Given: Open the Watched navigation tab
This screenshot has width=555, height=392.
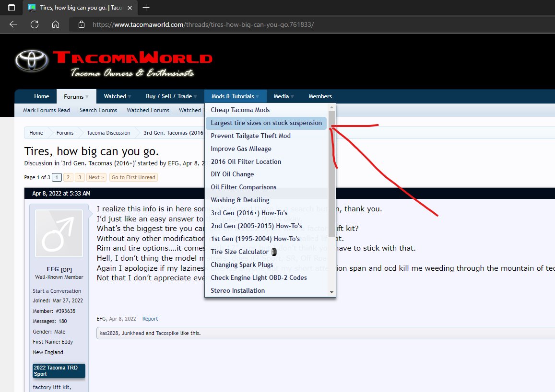Looking at the screenshot, I should click(x=115, y=96).
